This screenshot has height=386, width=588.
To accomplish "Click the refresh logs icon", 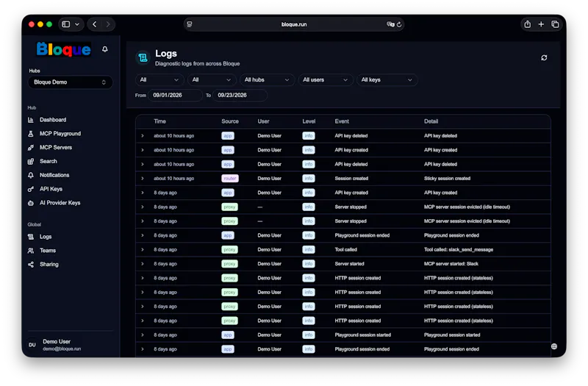I will [x=544, y=58].
